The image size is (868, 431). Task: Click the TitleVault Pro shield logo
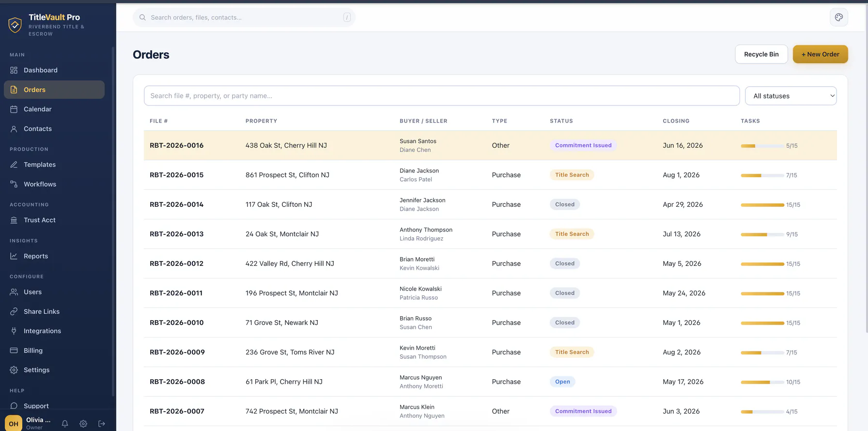(15, 25)
